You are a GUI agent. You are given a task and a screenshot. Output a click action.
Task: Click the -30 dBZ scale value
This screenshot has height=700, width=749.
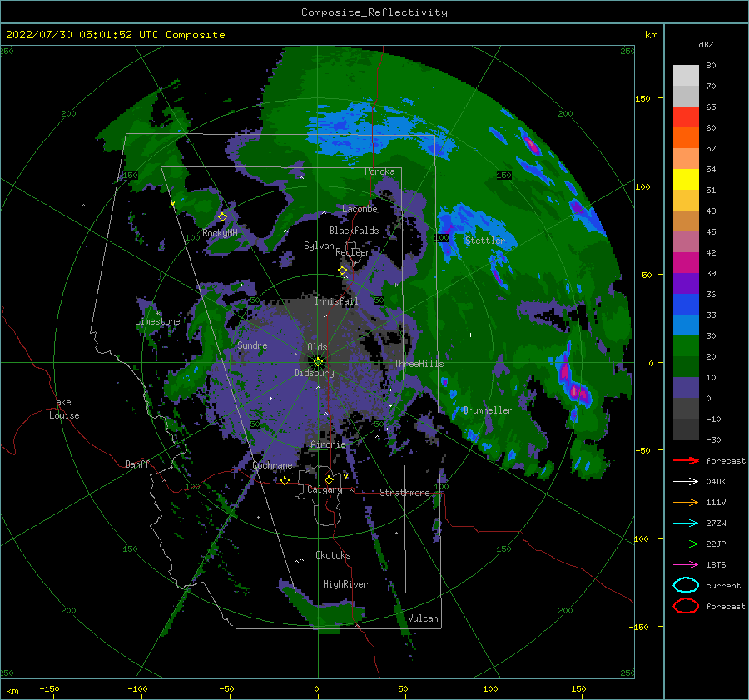[713, 439]
